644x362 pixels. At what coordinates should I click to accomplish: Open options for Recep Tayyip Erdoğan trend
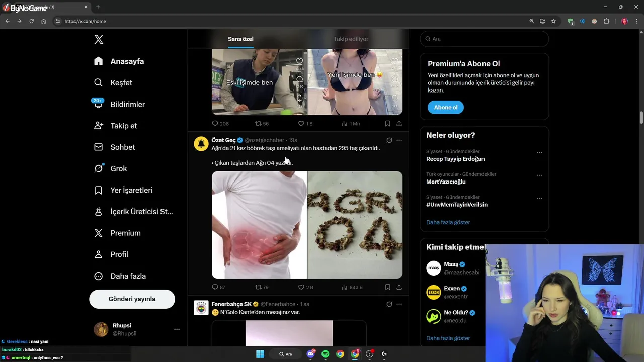[539, 152]
